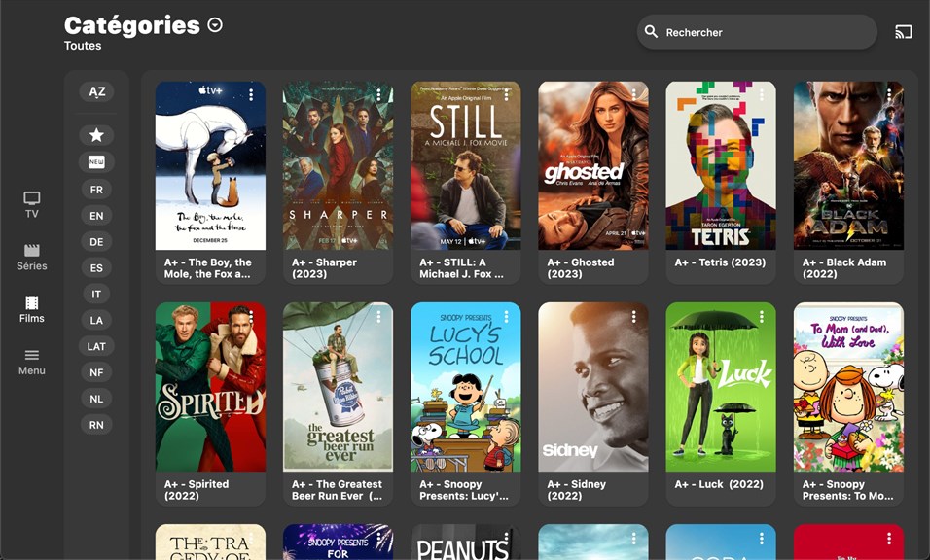Click the "A+ - Luck (2022)" title
930x560 pixels.
click(719, 484)
